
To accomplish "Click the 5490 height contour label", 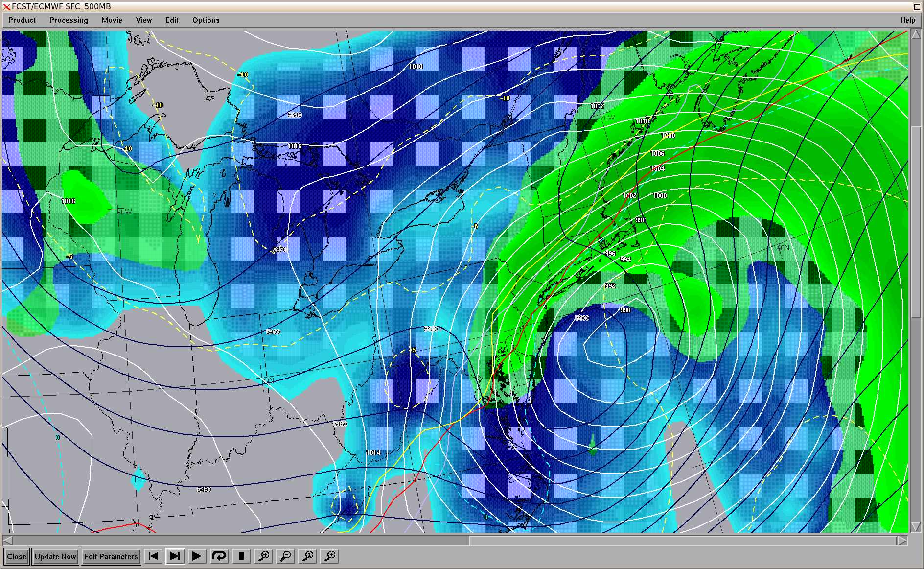I will click(204, 489).
